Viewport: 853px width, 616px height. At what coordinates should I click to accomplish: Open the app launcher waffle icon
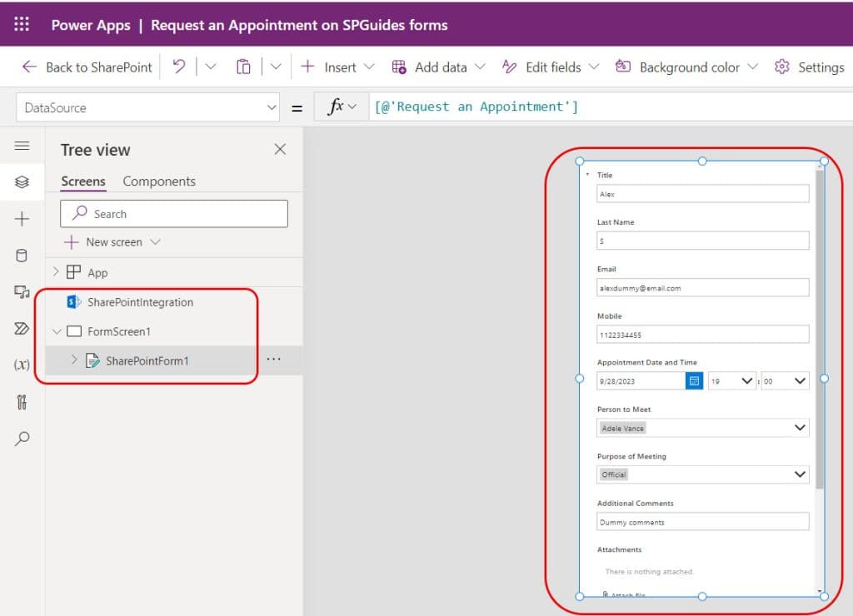22,24
